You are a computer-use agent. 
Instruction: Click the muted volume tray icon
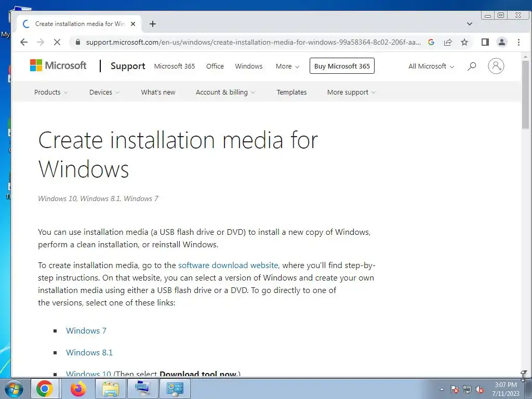pyautogui.click(x=480, y=389)
